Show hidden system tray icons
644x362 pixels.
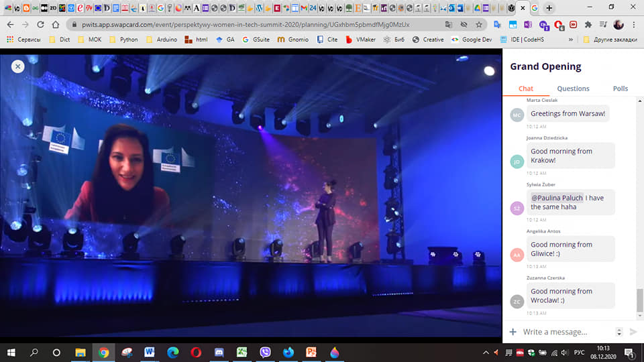(x=486, y=352)
